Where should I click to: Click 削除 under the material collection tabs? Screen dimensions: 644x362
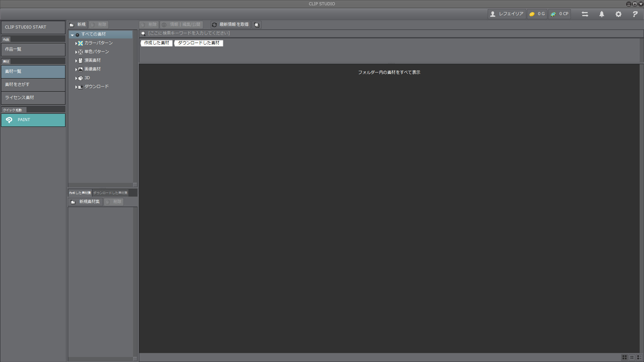[x=114, y=202]
